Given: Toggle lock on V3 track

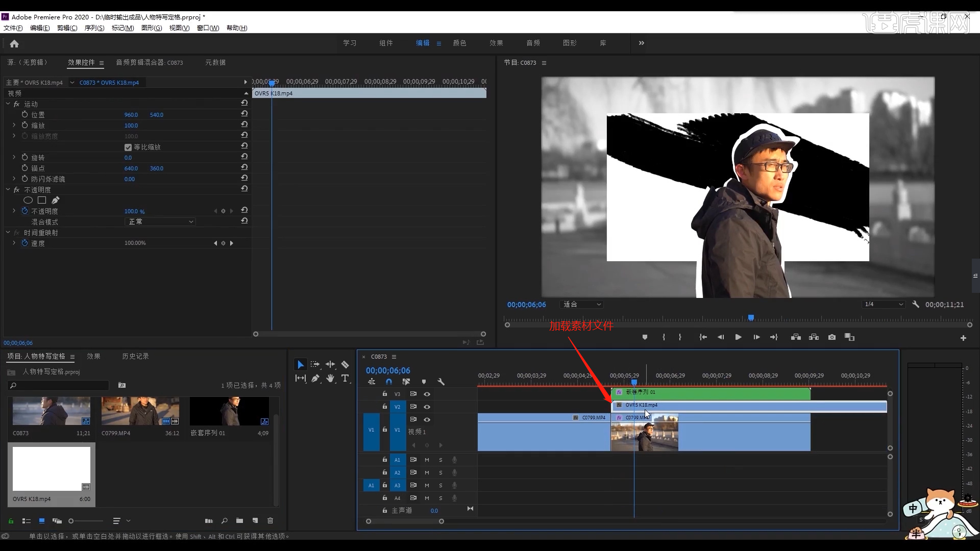Looking at the screenshot, I should tap(385, 394).
